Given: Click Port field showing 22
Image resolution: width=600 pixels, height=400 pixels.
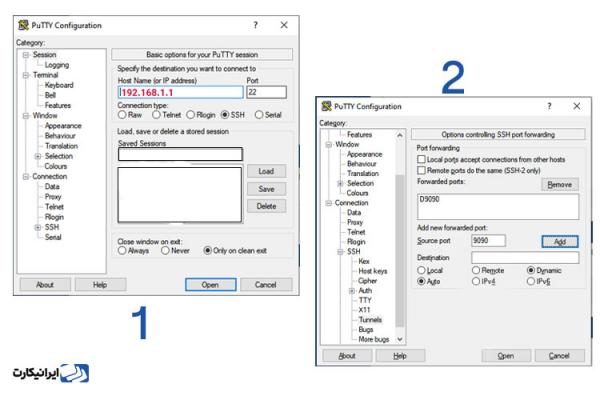Looking at the screenshot, I should (266, 92).
